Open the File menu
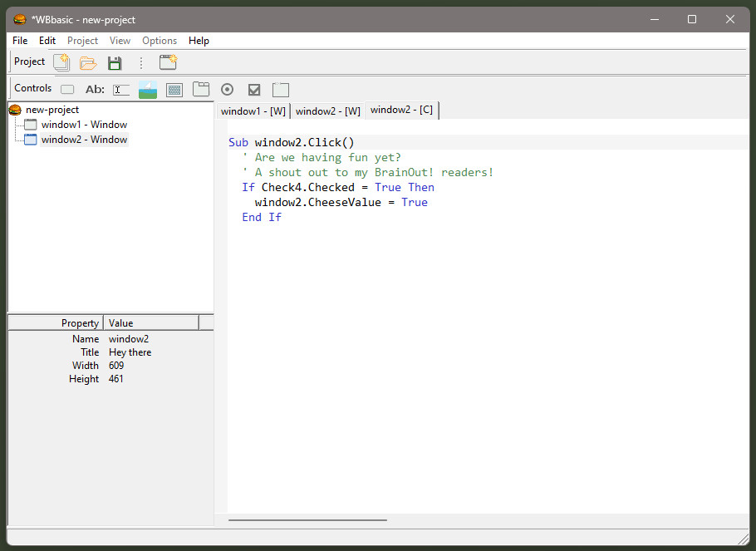This screenshot has height=551, width=756. click(20, 41)
